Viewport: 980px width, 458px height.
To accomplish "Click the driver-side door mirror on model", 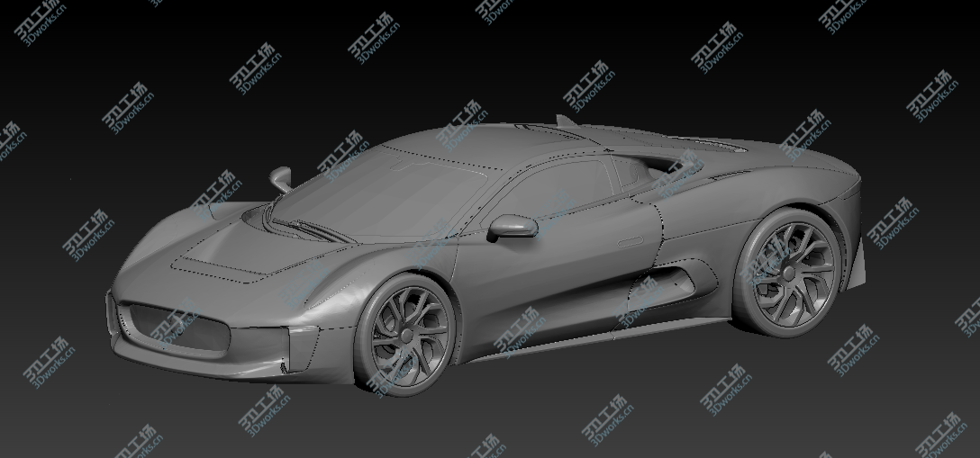I will click(x=513, y=227).
